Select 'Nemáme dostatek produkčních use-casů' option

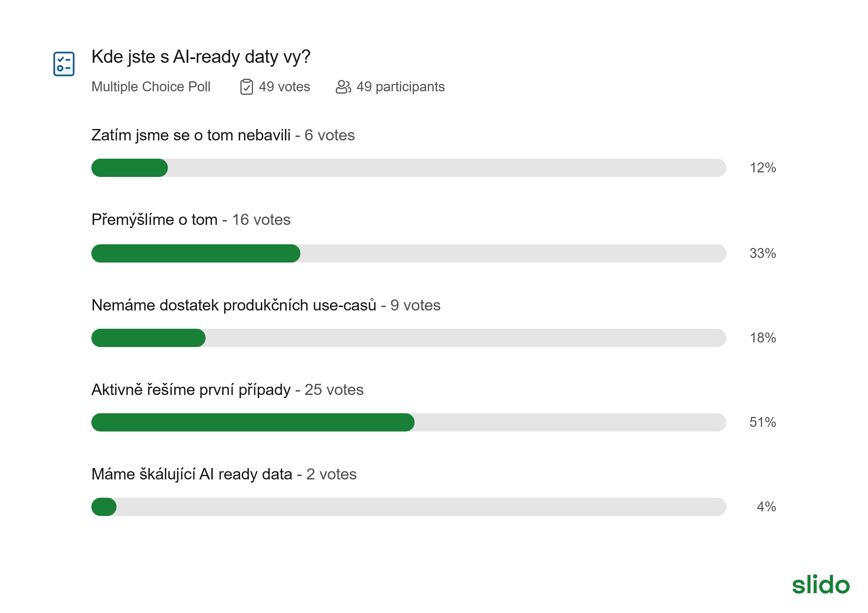[x=234, y=305]
